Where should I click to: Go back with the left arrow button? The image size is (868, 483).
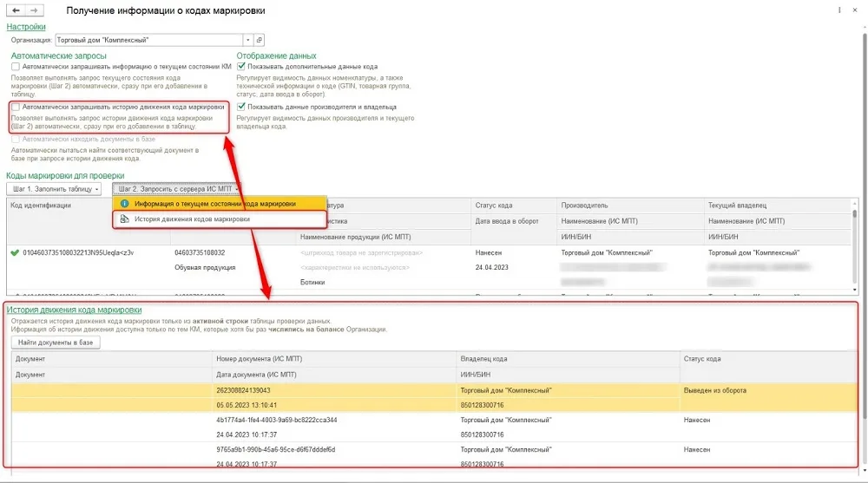[x=16, y=10]
